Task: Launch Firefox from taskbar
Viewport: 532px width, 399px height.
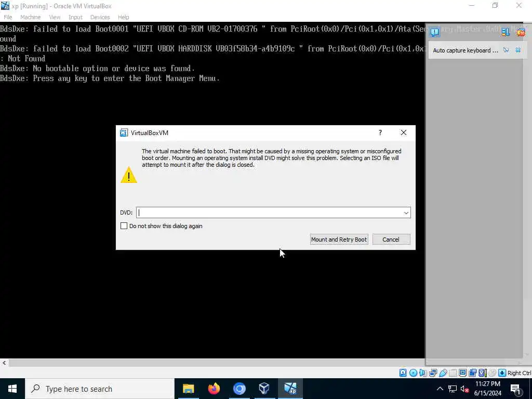Action: click(x=214, y=389)
